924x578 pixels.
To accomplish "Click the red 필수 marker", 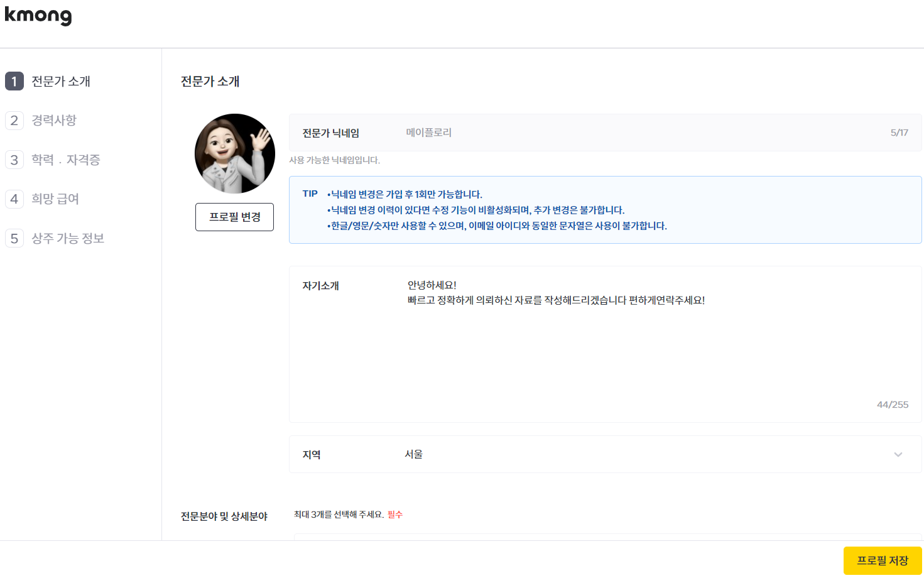I will 395,515.
